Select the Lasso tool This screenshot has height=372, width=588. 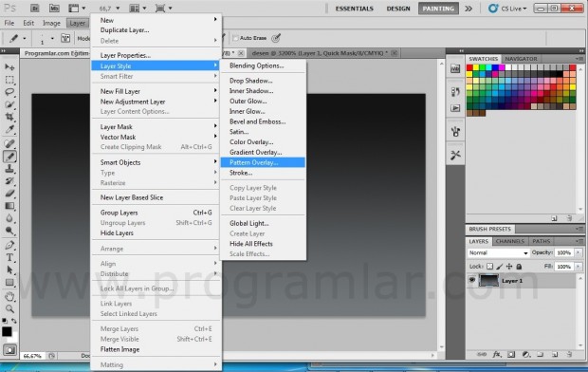[9, 92]
